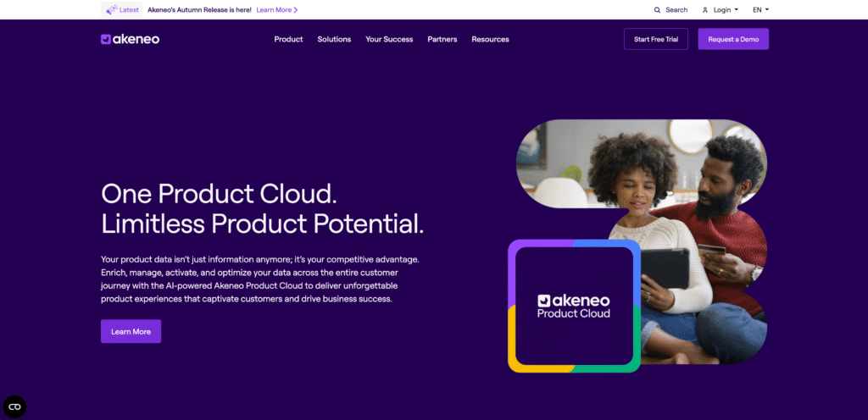
Task: Click Start Free Trial button
Action: (x=656, y=39)
